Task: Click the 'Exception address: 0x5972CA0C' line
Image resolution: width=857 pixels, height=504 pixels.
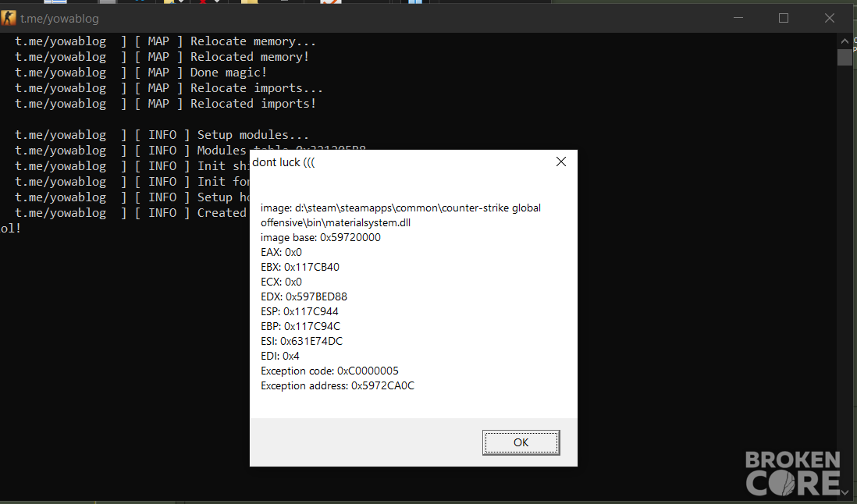Action: 338,385
